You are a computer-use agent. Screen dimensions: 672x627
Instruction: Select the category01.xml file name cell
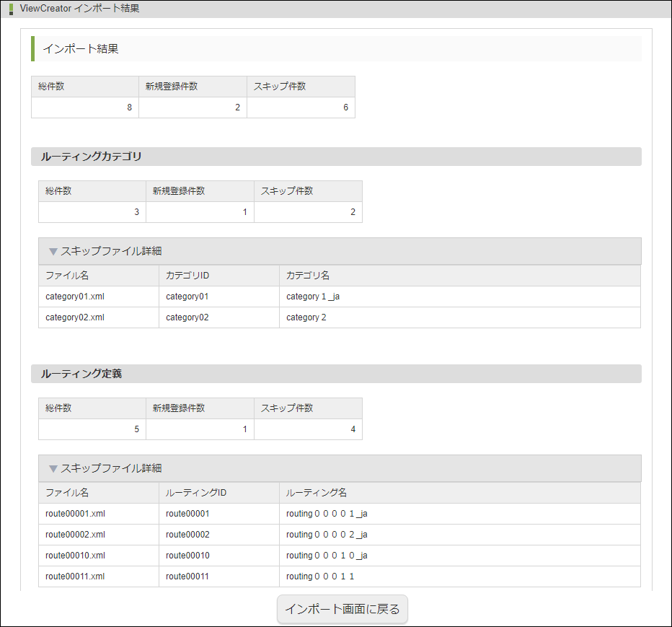point(99,297)
